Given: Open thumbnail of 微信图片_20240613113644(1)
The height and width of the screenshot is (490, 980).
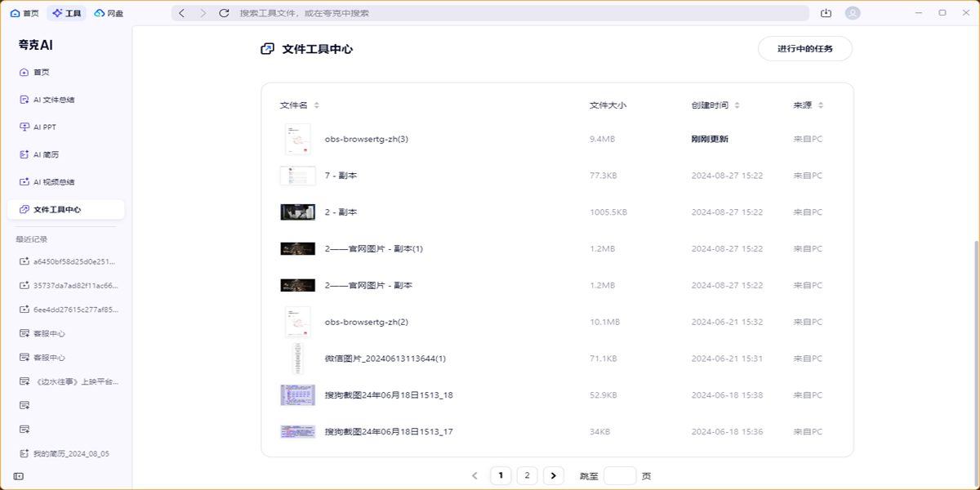Looking at the screenshot, I should click(297, 359).
